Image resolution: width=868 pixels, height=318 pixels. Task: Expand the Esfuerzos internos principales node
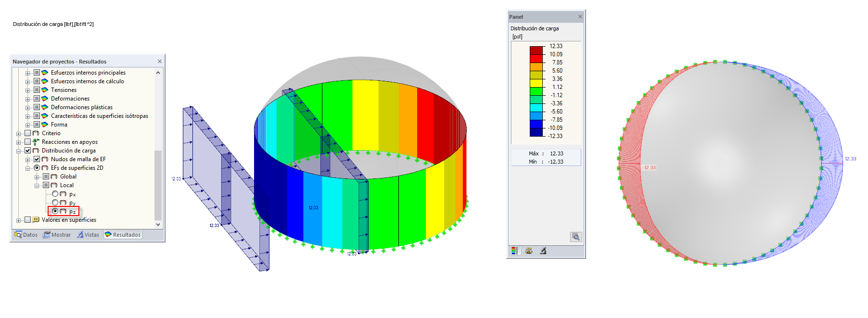(27, 73)
